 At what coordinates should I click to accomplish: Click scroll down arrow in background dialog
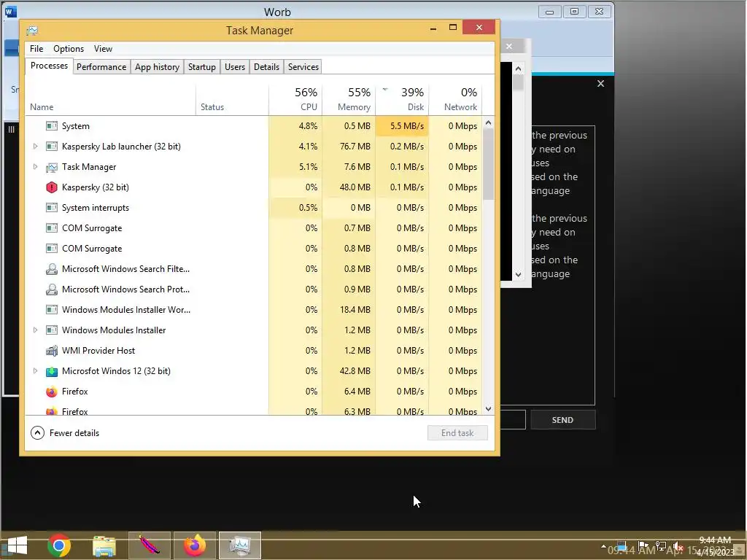pos(519,275)
